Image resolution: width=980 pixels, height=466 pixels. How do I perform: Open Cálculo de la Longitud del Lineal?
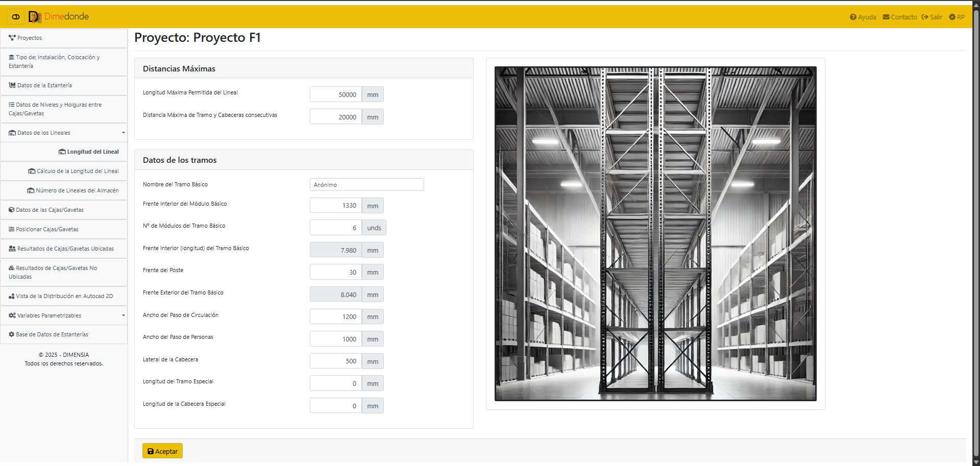click(x=64, y=171)
